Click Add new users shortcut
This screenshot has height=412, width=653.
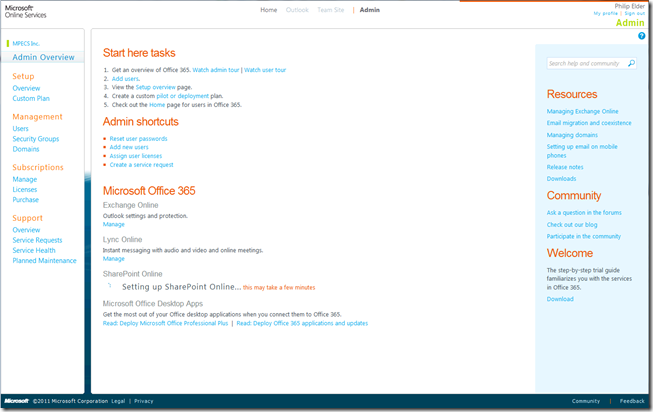tap(129, 147)
